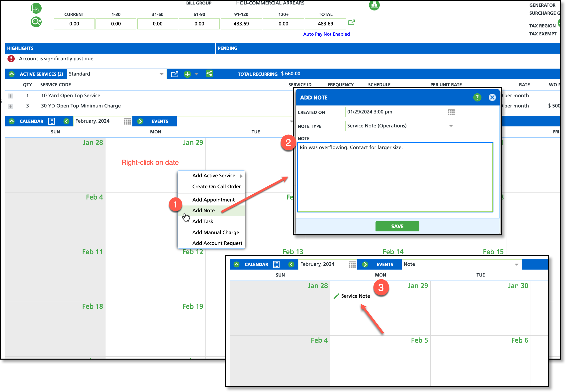
Task: Open the active services pop-out icon
Action: (175, 74)
